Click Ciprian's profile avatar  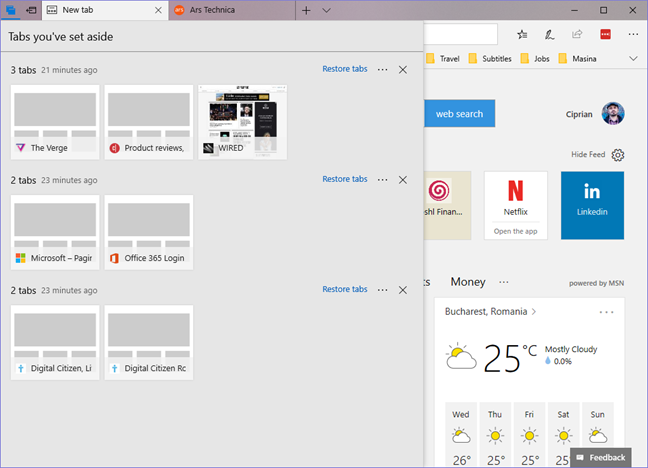click(x=613, y=114)
